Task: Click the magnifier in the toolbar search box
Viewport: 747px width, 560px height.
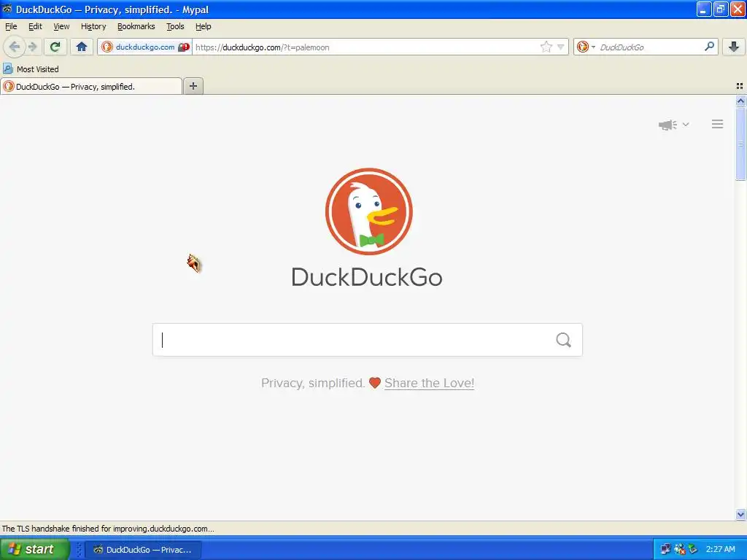Action: point(709,47)
